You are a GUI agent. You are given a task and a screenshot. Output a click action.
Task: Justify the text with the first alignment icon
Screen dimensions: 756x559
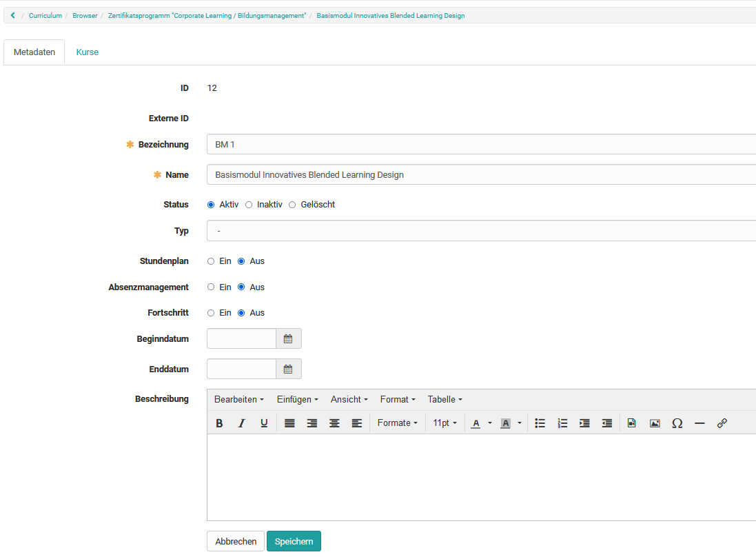point(289,423)
